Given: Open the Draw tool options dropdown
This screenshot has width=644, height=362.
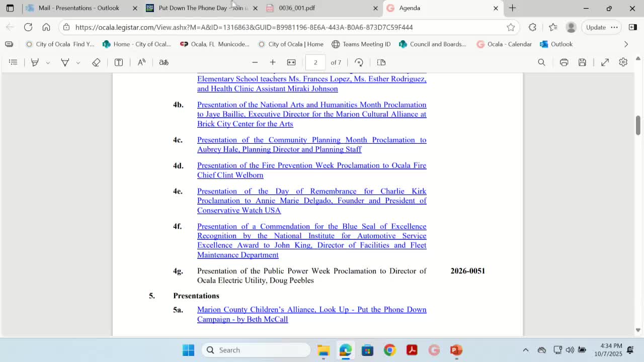Looking at the screenshot, I should pyautogui.click(x=78, y=63).
